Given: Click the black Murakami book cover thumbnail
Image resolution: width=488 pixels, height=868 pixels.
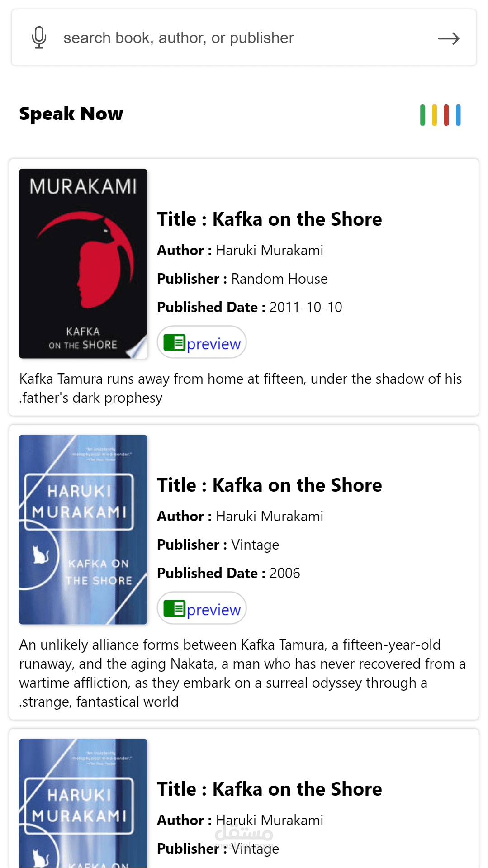Looking at the screenshot, I should pyautogui.click(x=83, y=264).
